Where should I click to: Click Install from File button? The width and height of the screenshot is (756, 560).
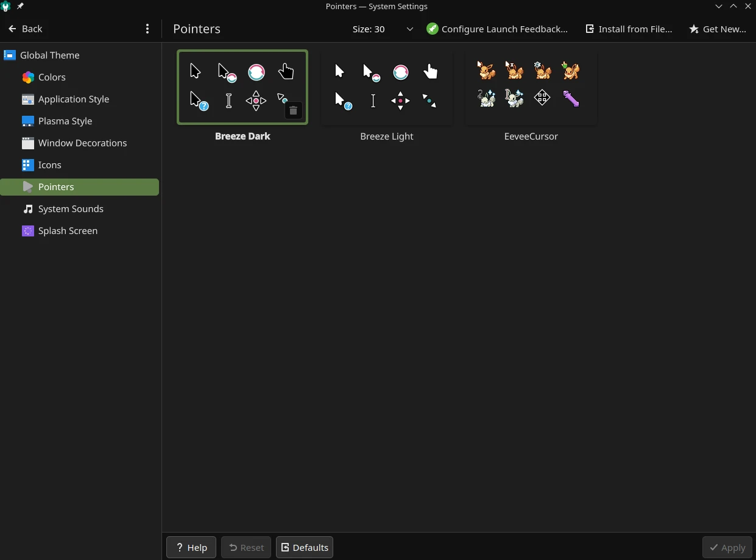click(629, 29)
